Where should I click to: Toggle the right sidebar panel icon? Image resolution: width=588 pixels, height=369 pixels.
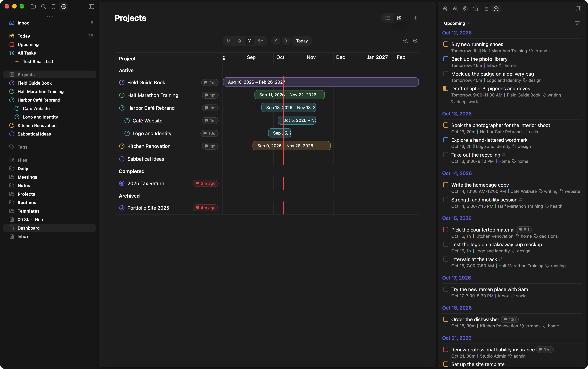pyautogui.click(x=578, y=9)
